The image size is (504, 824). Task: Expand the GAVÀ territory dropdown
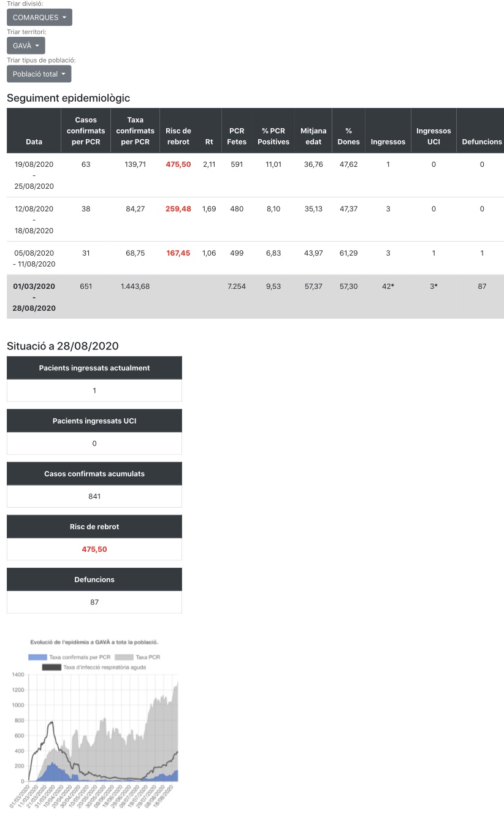click(x=26, y=46)
